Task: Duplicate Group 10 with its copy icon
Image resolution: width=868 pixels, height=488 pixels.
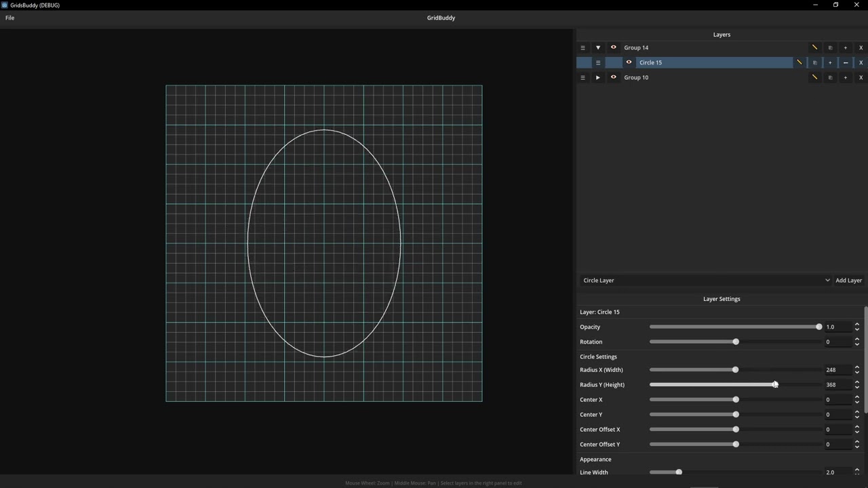Action: coord(830,77)
